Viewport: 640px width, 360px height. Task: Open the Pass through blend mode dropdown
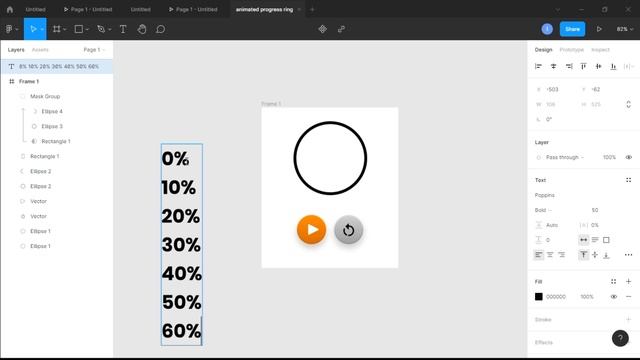pyautogui.click(x=565, y=157)
